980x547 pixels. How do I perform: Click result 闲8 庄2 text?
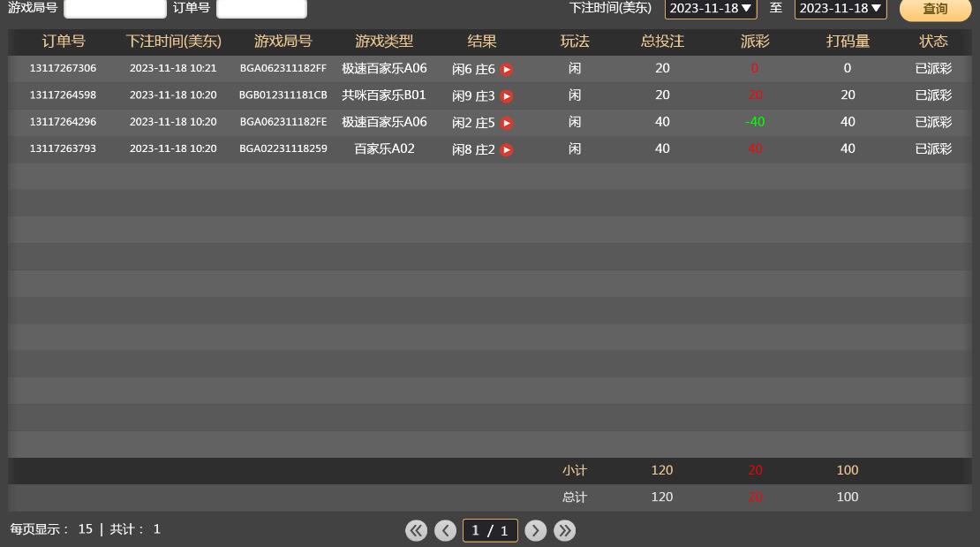tap(473, 150)
